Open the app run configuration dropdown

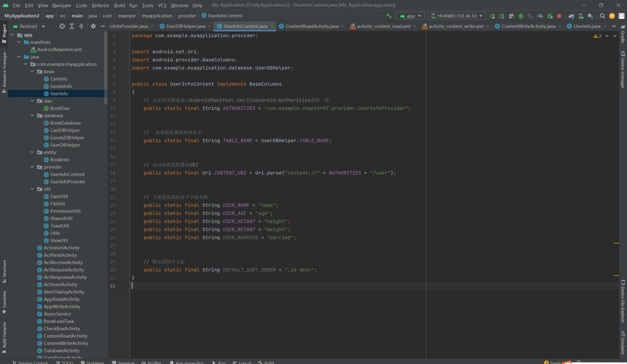(x=410, y=16)
